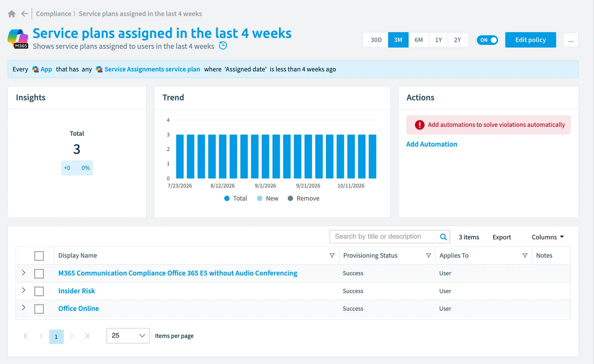This screenshot has height=364, width=594.
Task: Check the select-all header checkbox
Action: pyautogui.click(x=39, y=256)
